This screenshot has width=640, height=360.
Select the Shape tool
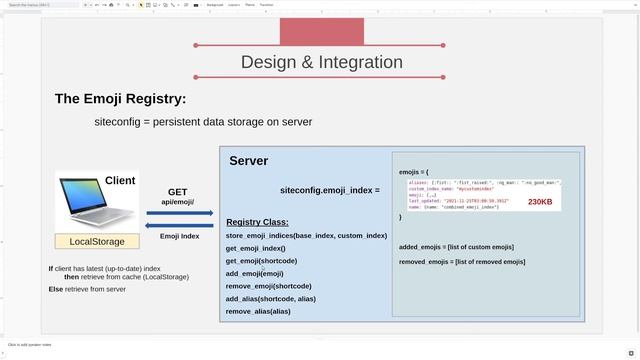(x=165, y=5)
